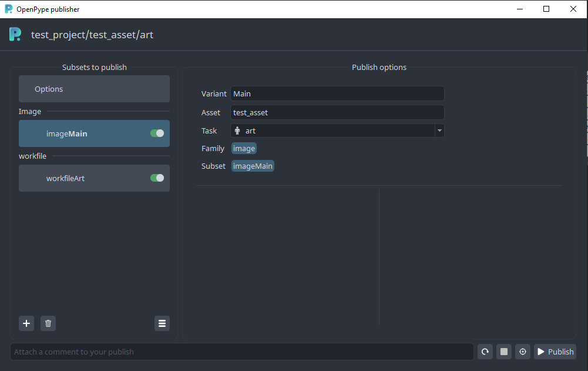The height and width of the screenshot is (371, 588).
Task: Open the Task dropdown arrow
Action: pos(439,131)
